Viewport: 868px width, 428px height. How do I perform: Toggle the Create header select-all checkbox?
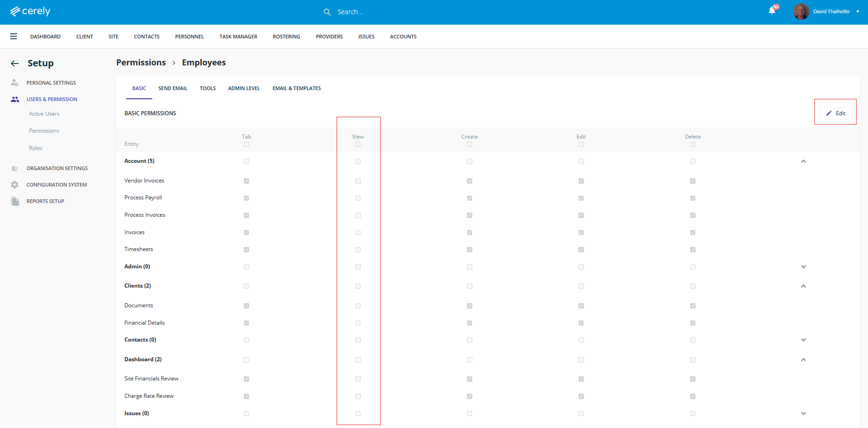[x=470, y=144]
